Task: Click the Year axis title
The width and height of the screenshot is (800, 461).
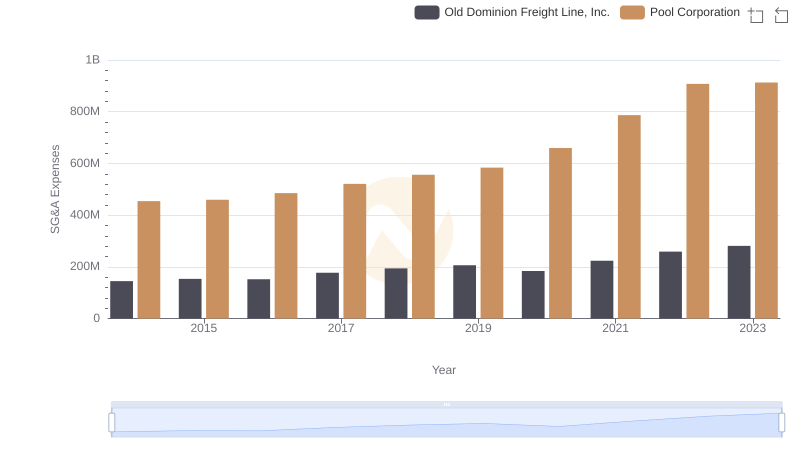Action: tap(444, 370)
